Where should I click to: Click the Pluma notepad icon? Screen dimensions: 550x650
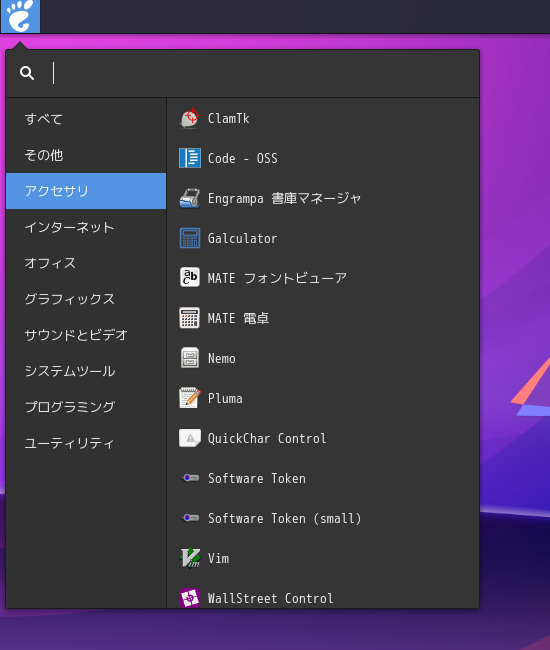tap(190, 398)
